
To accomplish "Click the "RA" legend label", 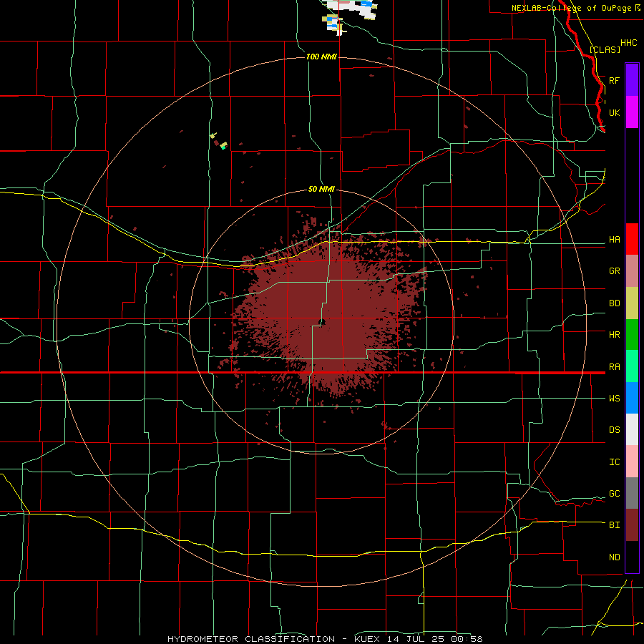I will coord(614,367).
